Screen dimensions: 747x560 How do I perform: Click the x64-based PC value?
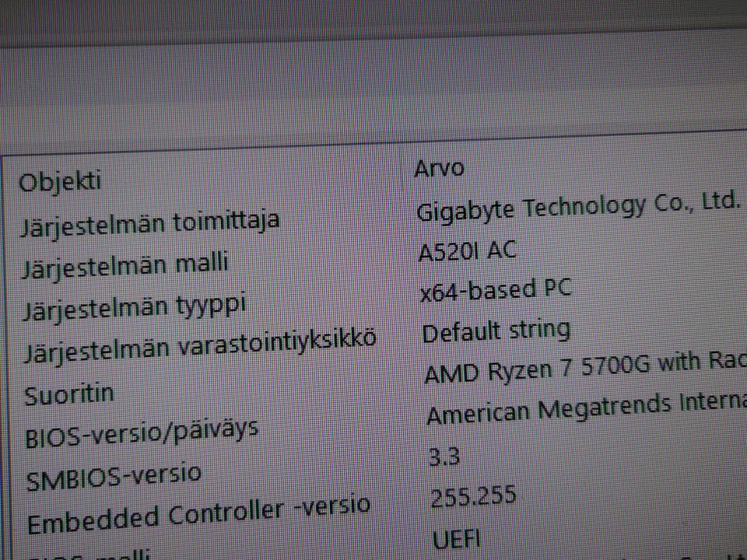point(496,290)
